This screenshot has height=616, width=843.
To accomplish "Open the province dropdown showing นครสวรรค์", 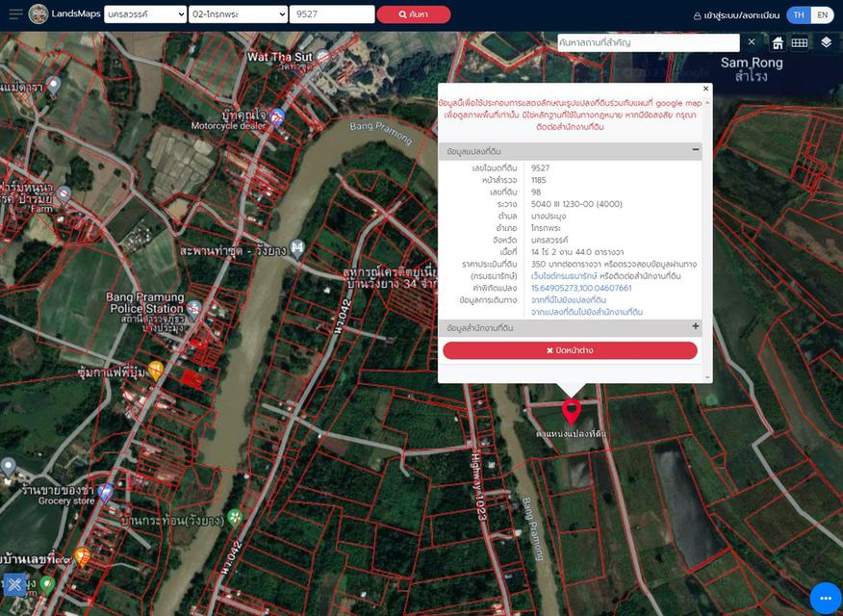I will [146, 14].
